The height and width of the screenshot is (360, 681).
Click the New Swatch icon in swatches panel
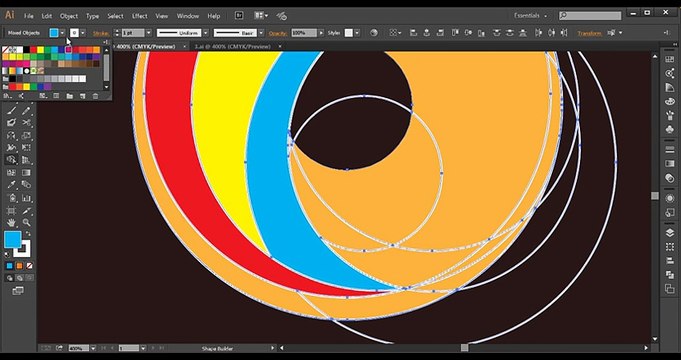click(x=83, y=96)
